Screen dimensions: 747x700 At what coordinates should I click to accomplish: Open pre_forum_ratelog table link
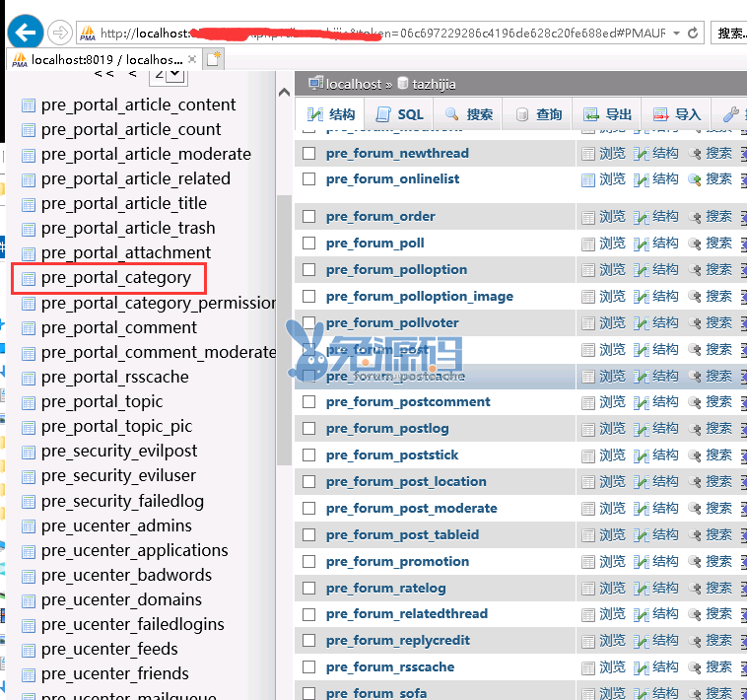coord(386,588)
